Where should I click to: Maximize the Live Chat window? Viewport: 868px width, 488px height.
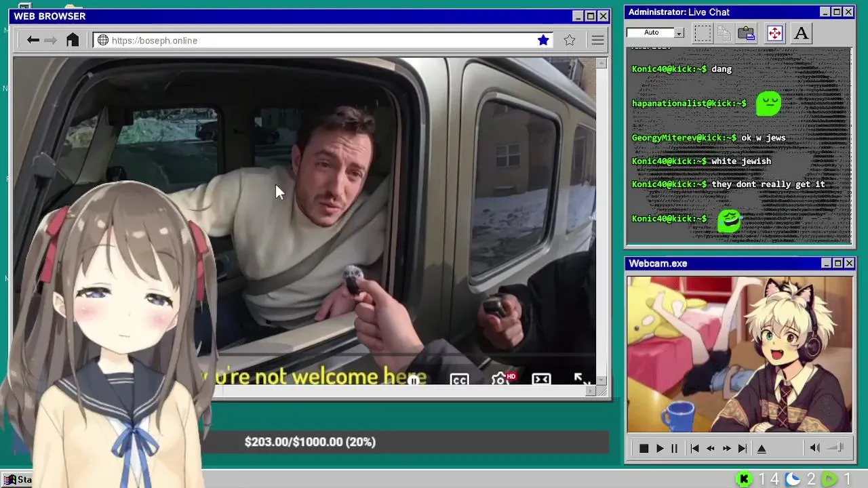(837, 12)
